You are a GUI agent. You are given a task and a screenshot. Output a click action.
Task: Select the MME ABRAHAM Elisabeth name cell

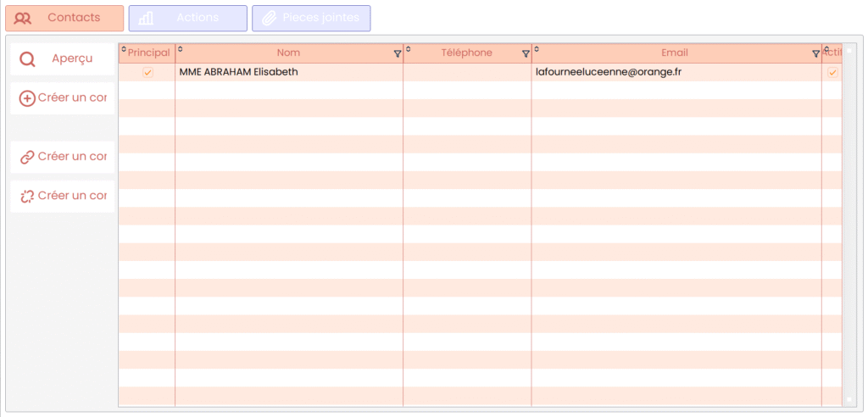pyautogui.click(x=239, y=73)
